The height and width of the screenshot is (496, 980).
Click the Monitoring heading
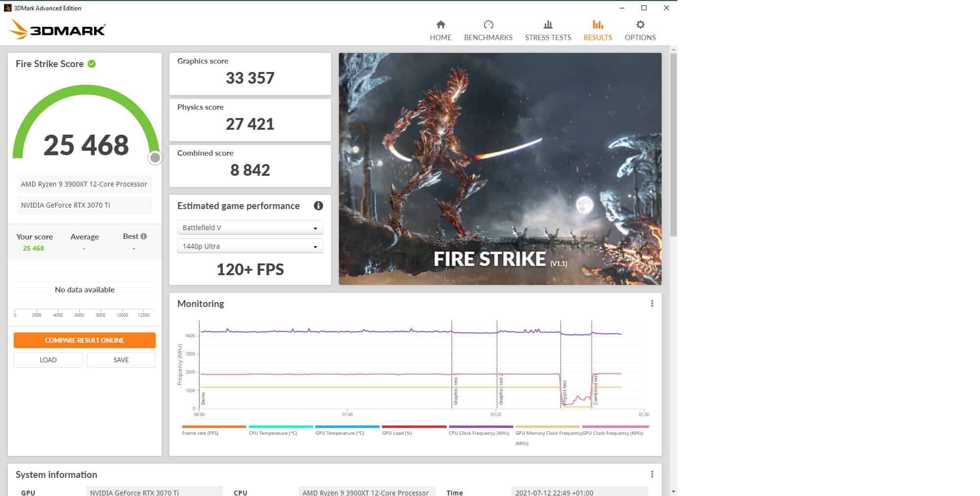pos(201,304)
